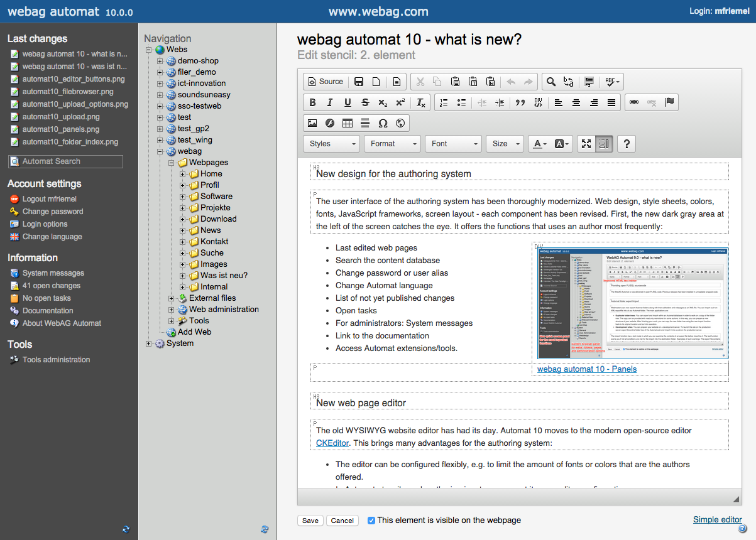Image resolution: width=756 pixels, height=540 pixels.
Task: Expand the External files node
Action: (172, 298)
